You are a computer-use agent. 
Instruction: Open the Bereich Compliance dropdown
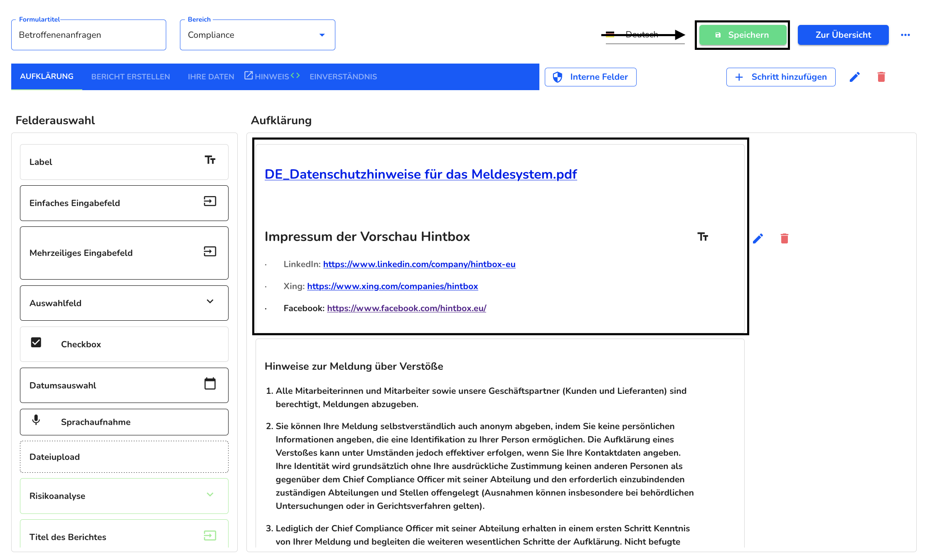pyautogui.click(x=257, y=35)
